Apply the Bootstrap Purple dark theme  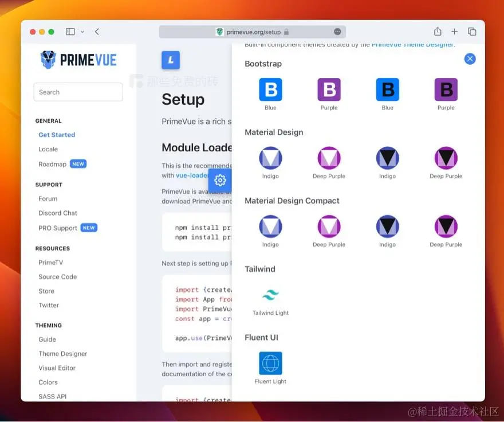446,89
